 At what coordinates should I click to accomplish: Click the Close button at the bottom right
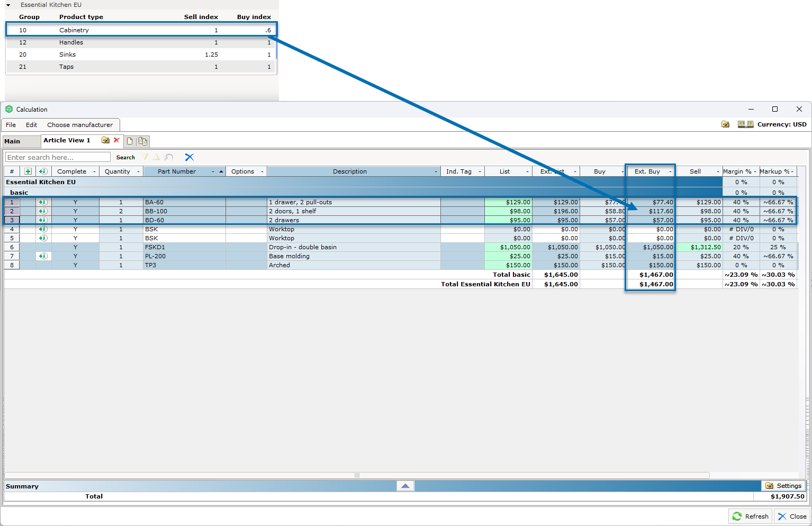pos(792,516)
